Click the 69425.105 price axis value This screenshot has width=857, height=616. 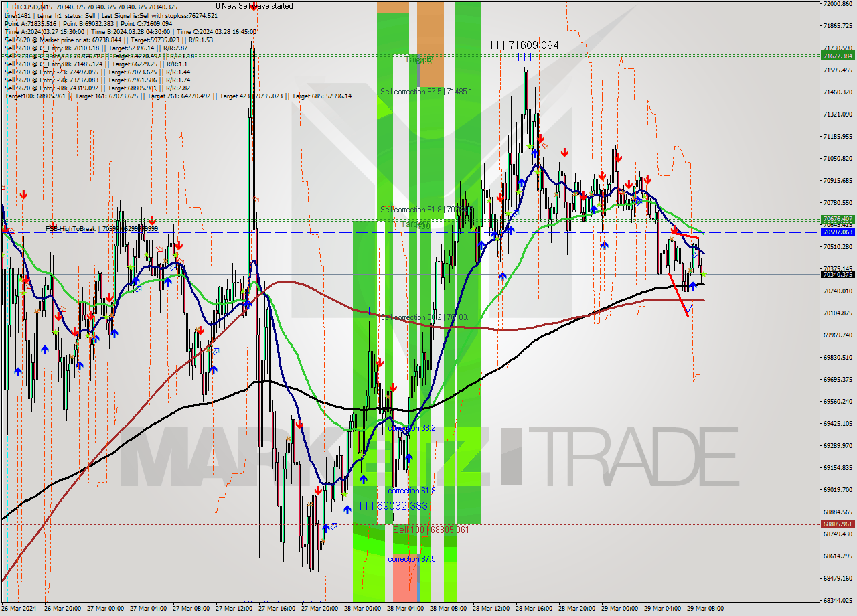pos(837,423)
